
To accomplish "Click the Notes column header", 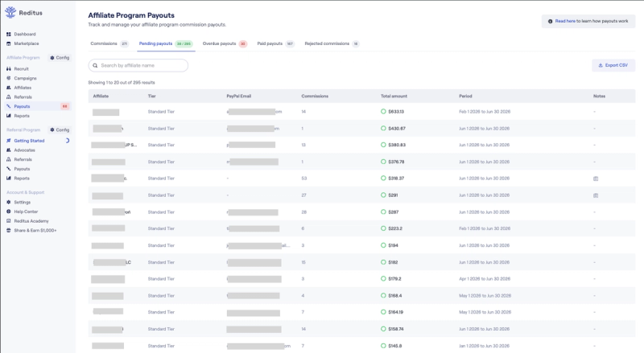I will tap(599, 96).
